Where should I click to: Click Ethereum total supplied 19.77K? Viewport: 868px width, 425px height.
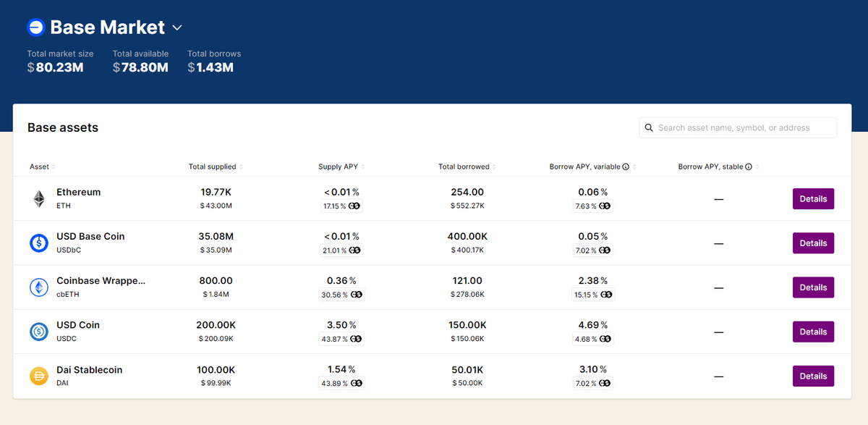point(216,193)
